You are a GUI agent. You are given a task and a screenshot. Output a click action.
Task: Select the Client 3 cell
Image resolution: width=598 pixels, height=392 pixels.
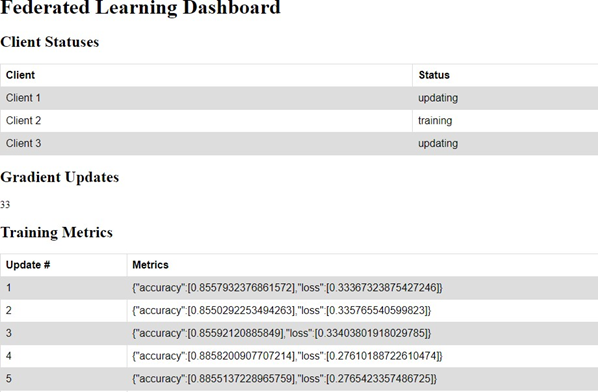[206, 144]
